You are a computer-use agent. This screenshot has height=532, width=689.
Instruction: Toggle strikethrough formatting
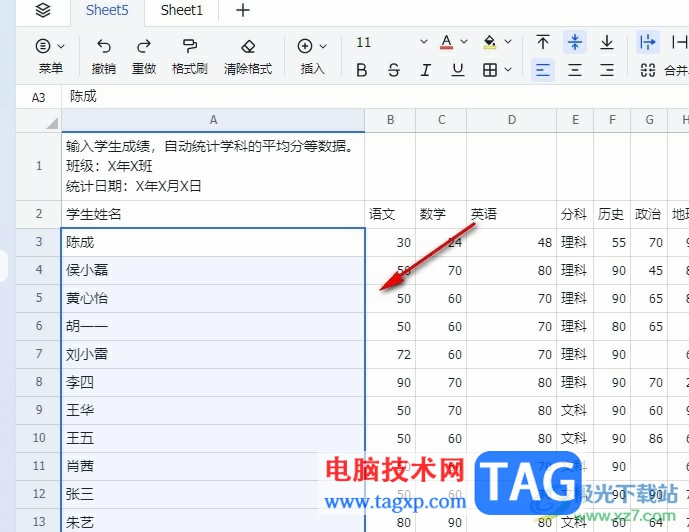pos(394,70)
